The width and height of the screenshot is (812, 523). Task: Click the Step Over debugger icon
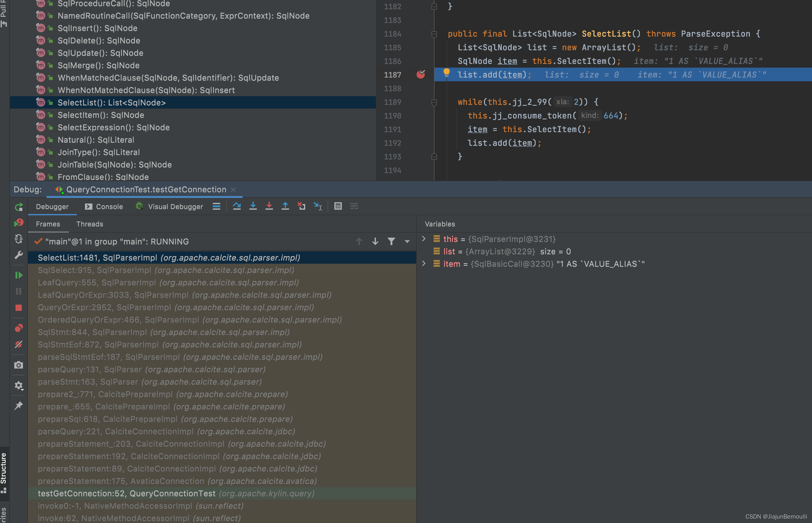pos(237,206)
